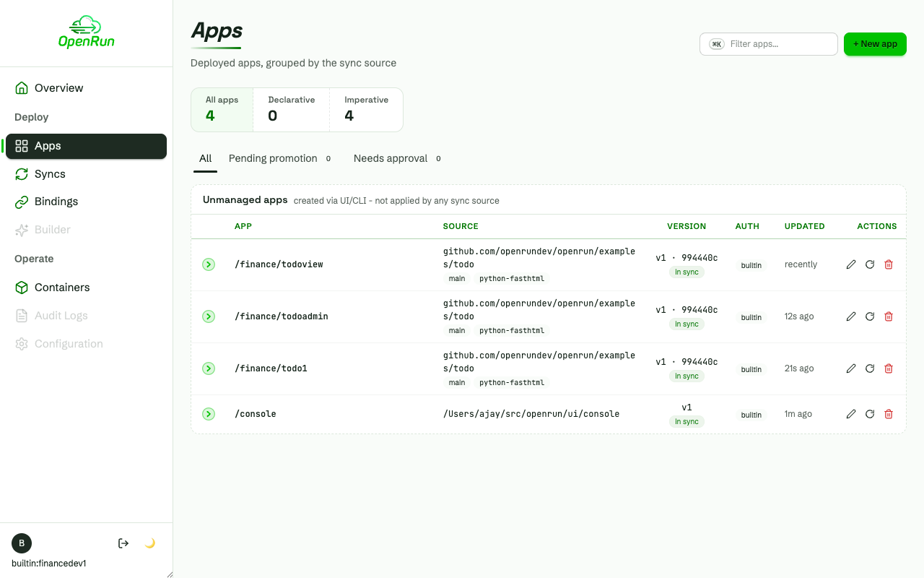Click the OpenRun logo
The image size is (924, 578).
(86, 33)
